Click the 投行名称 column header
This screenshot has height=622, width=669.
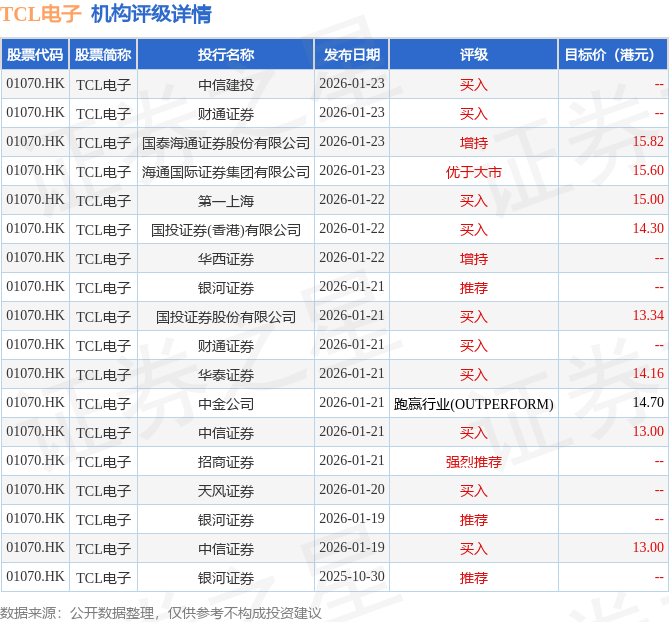226,54
